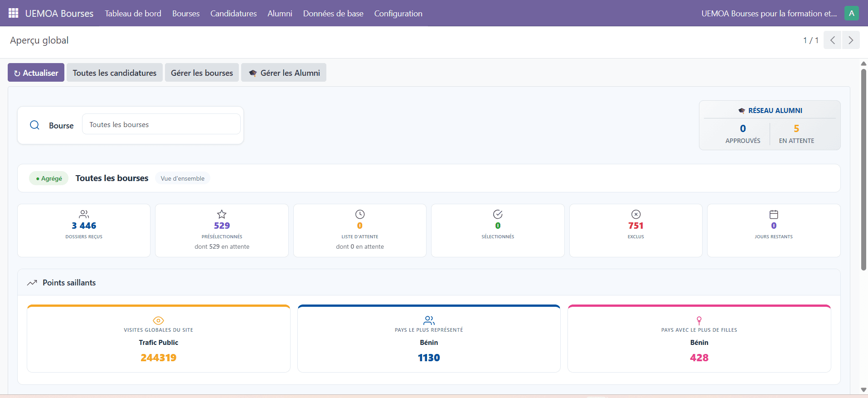
Task: Click the search magnifier icon beside Bourse
Action: pyautogui.click(x=34, y=125)
